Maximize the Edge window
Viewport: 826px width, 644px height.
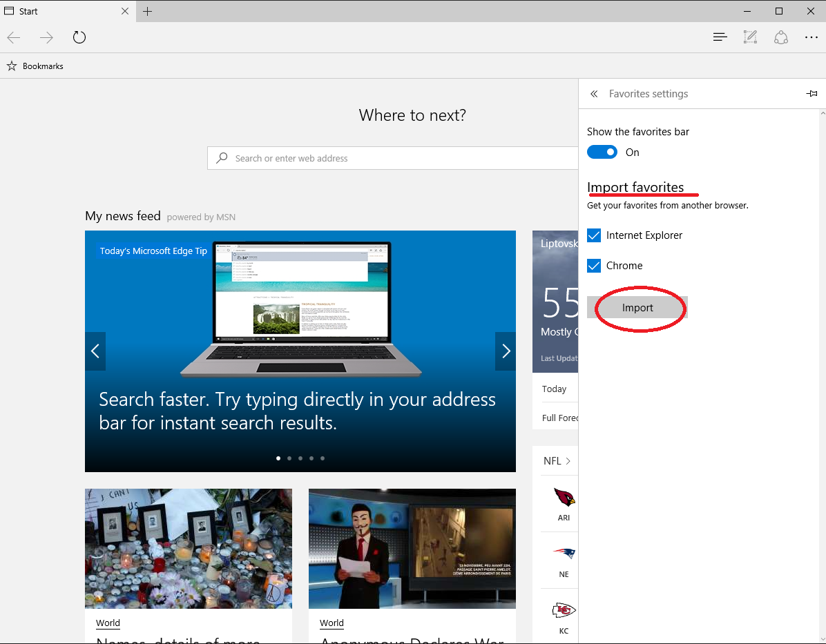[x=779, y=11]
